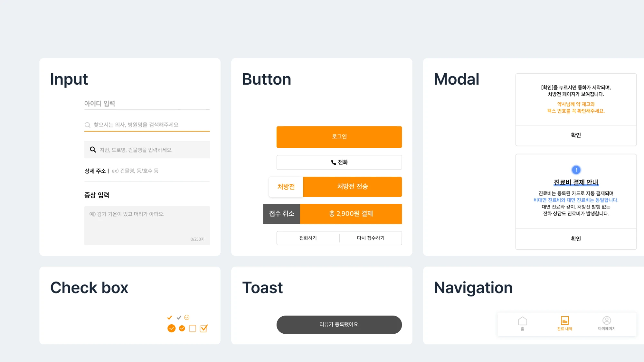Click the orange checkmark without a box
This screenshot has height=362, width=644.
[170, 318]
